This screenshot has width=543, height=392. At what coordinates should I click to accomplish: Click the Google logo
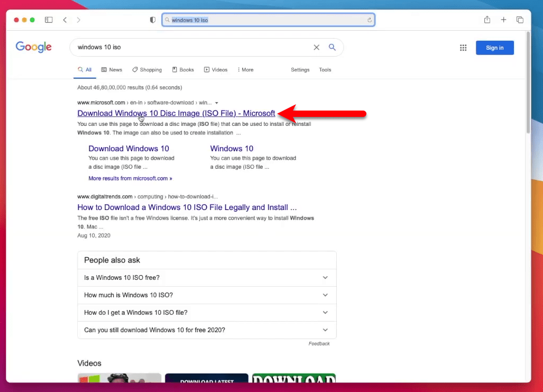coord(34,47)
